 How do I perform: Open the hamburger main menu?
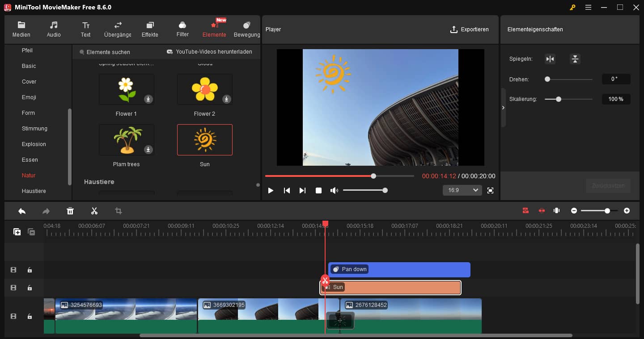[588, 8]
